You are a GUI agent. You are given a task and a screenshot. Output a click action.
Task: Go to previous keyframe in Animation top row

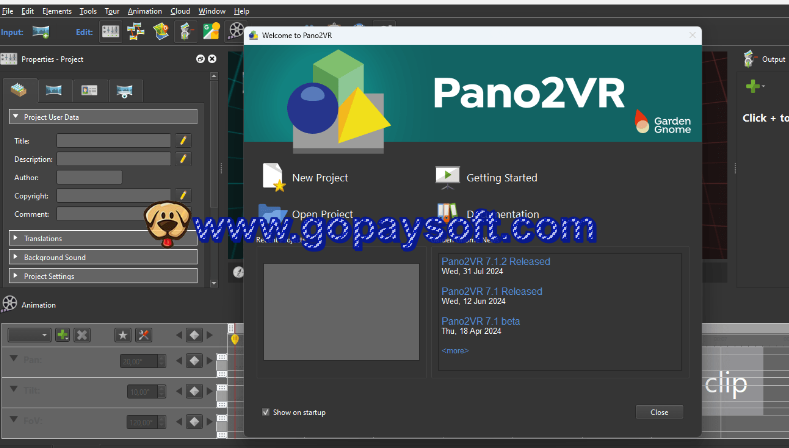point(179,335)
